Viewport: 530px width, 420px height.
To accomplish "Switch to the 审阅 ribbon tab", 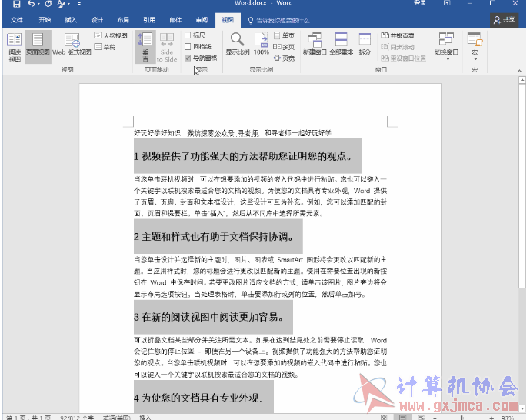I will pyautogui.click(x=202, y=20).
